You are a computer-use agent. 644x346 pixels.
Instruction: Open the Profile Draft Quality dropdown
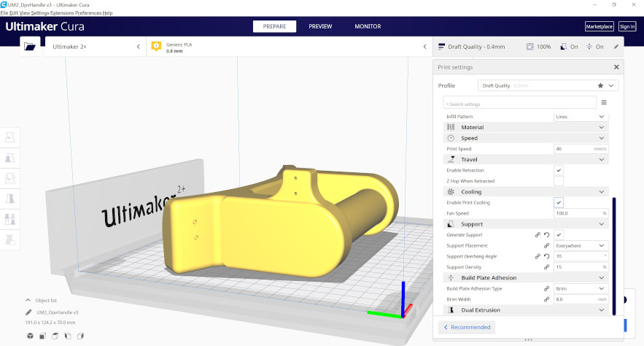548,85
